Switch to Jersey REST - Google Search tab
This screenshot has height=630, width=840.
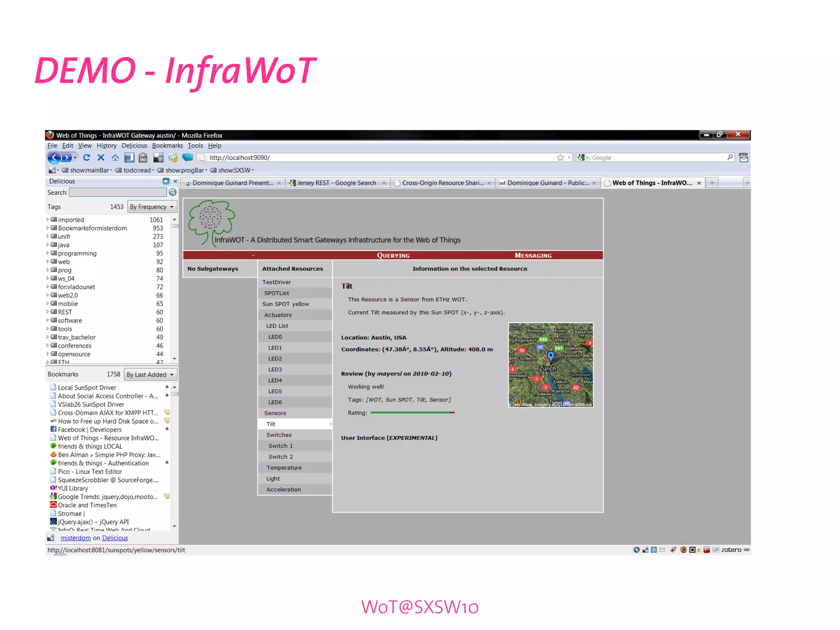coord(337,183)
